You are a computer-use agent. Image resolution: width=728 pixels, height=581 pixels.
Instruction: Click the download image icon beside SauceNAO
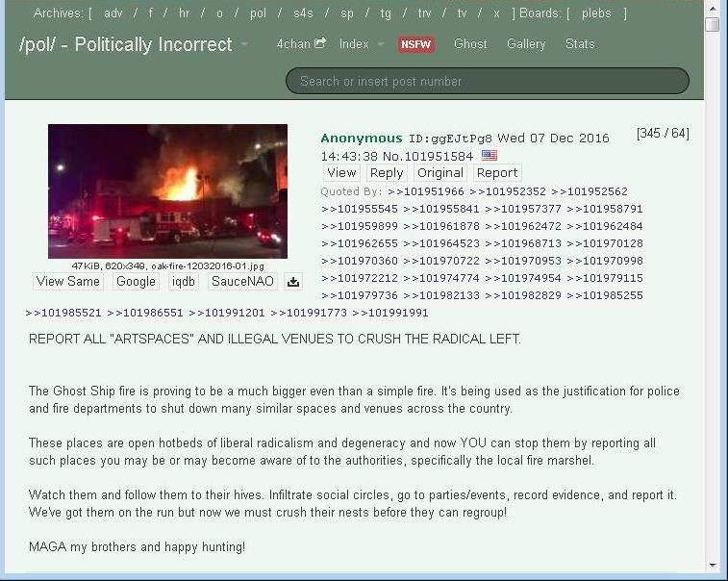pyautogui.click(x=293, y=282)
